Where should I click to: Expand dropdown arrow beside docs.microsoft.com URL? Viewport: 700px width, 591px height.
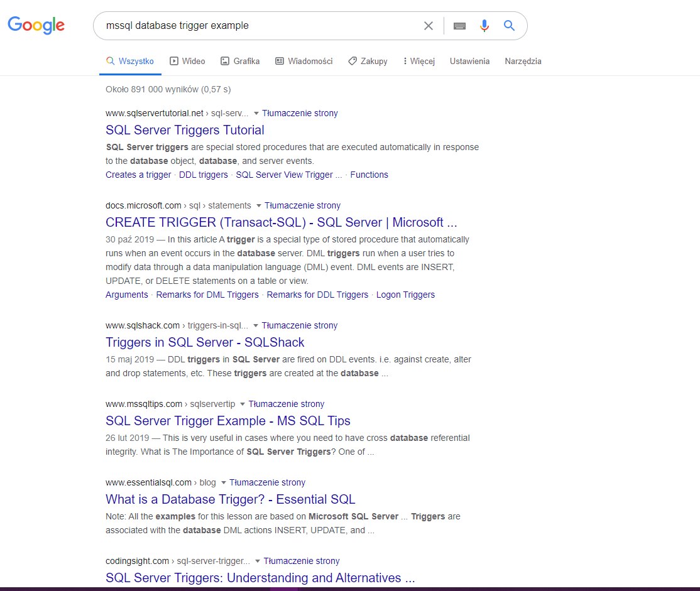258,206
